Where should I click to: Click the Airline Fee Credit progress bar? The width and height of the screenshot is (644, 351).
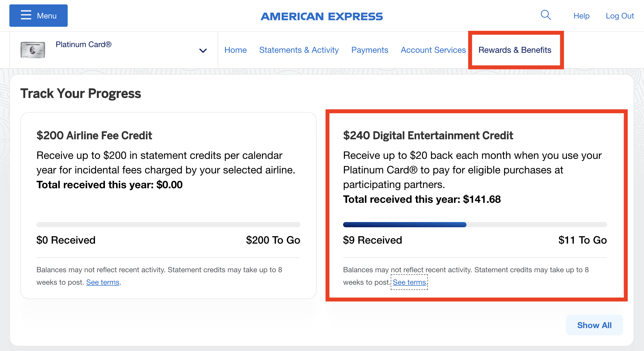(168, 225)
